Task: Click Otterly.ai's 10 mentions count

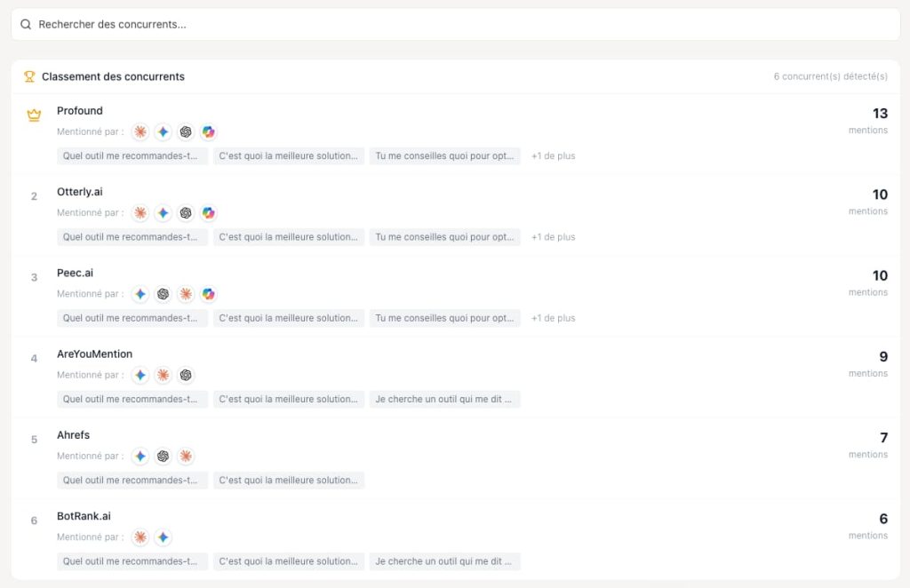Action: (x=880, y=195)
